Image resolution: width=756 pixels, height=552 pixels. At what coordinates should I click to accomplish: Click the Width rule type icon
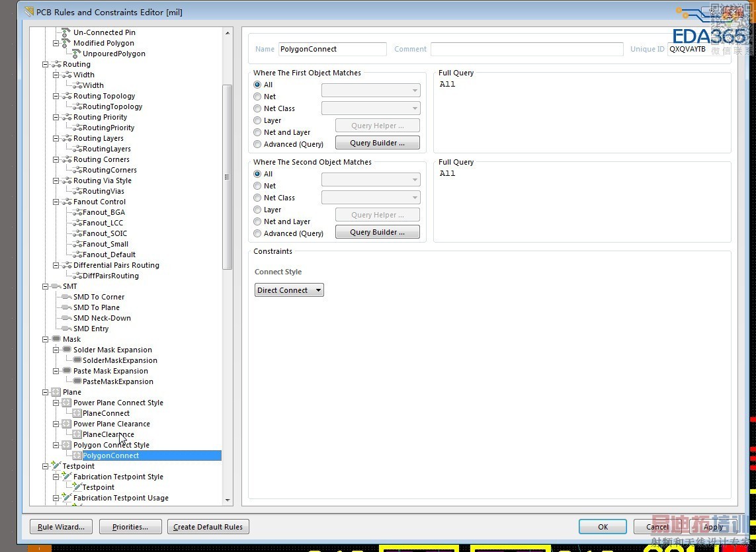[x=67, y=75]
